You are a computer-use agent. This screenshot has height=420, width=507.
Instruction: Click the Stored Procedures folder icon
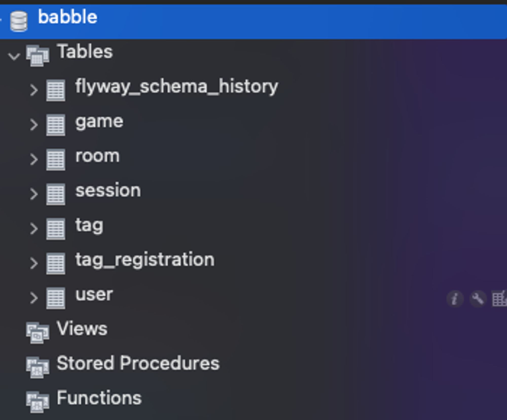(x=37, y=367)
